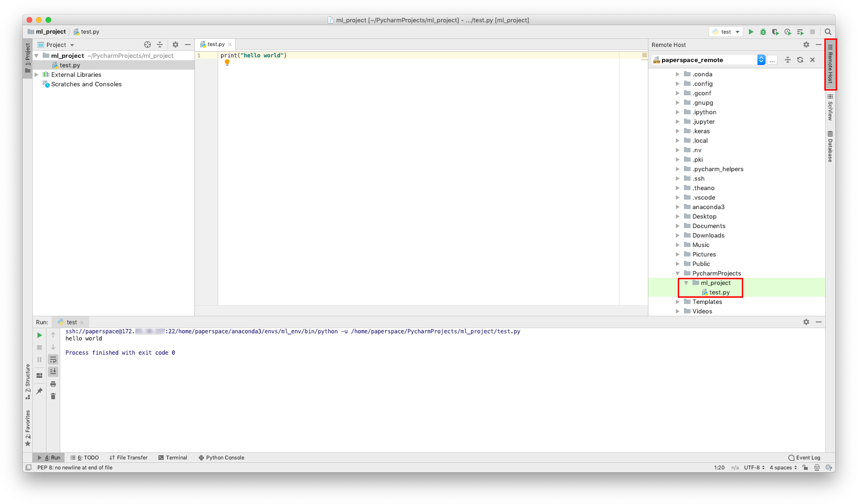This screenshot has width=858, height=504.
Task: Select the .pycharm_helpers remote folder
Action: (x=718, y=169)
